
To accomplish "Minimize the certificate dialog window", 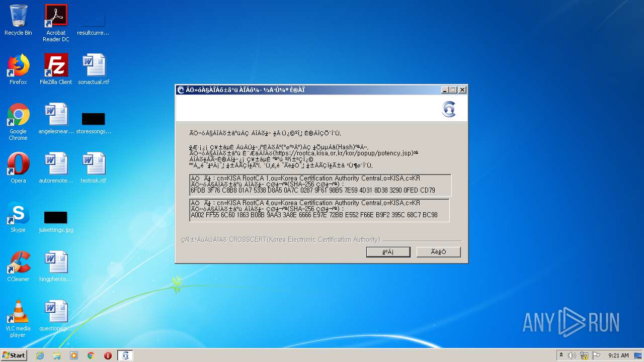I will click(x=445, y=90).
